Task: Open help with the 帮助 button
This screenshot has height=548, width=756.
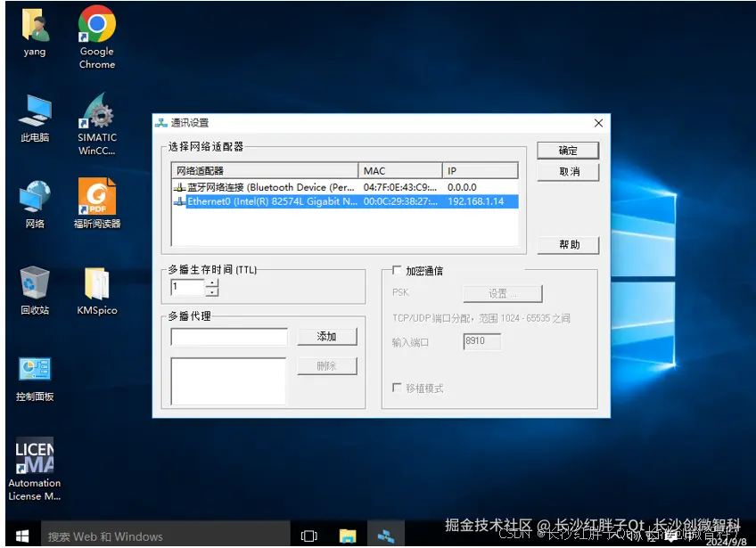Action: [568, 245]
